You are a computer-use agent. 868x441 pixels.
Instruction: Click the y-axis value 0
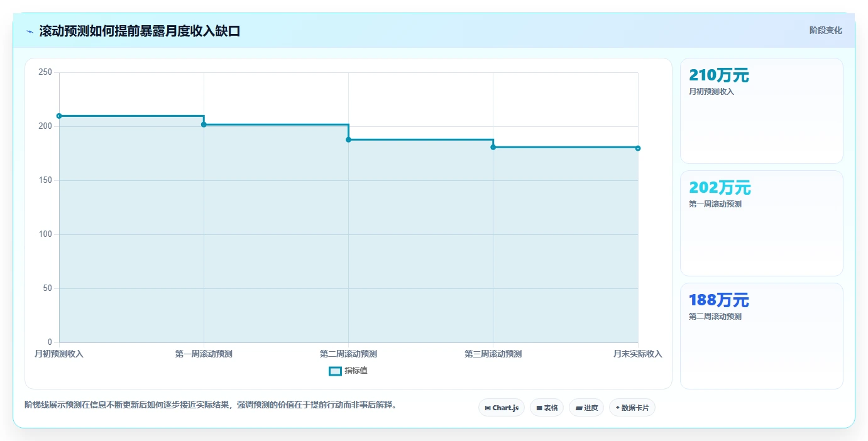click(x=50, y=342)
